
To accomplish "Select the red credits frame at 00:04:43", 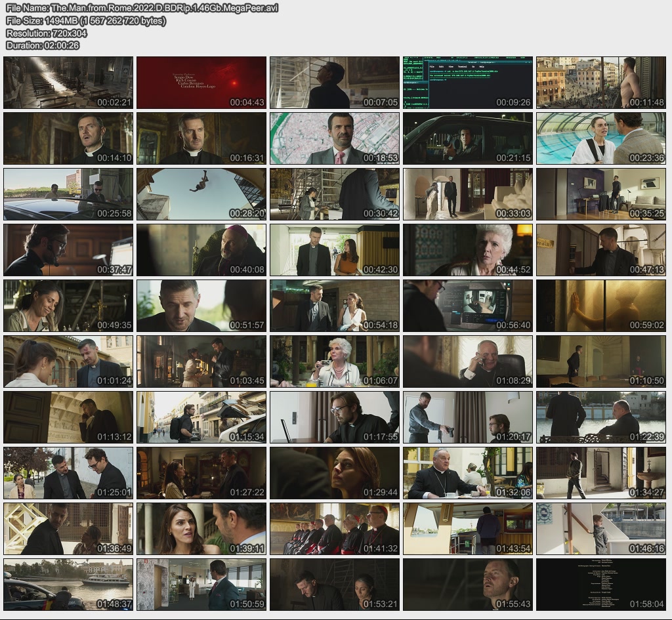I will pos(201,83).
